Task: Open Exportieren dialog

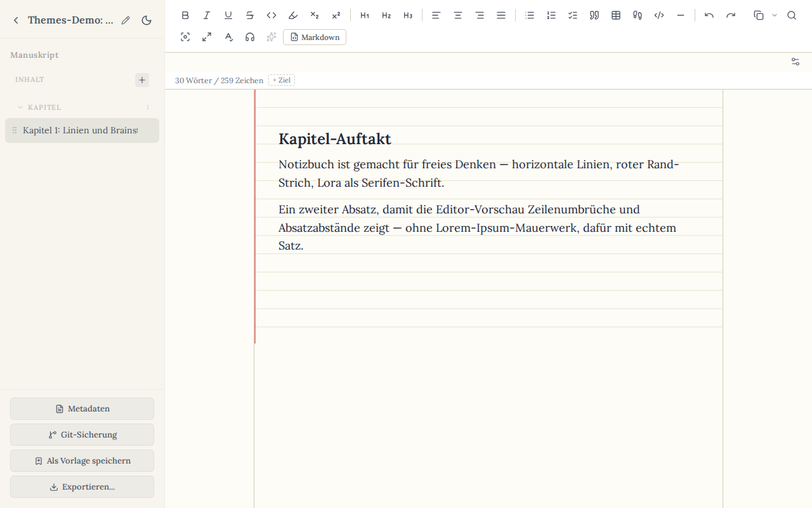Action: [82, 486]
